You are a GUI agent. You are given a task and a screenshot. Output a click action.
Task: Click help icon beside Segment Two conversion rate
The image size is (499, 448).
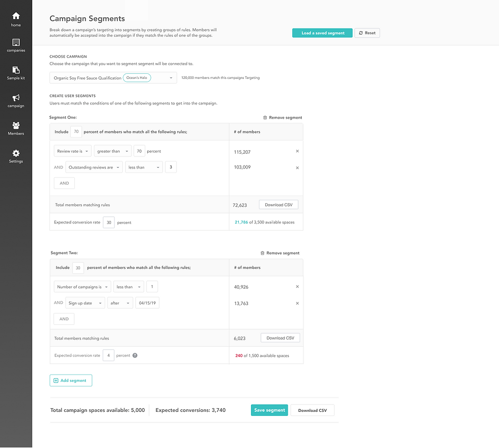[x=135, y=355]
